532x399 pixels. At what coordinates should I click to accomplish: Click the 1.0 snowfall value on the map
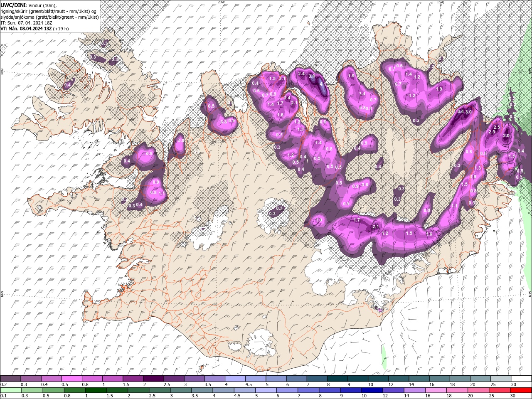click(x=319, y=220)
